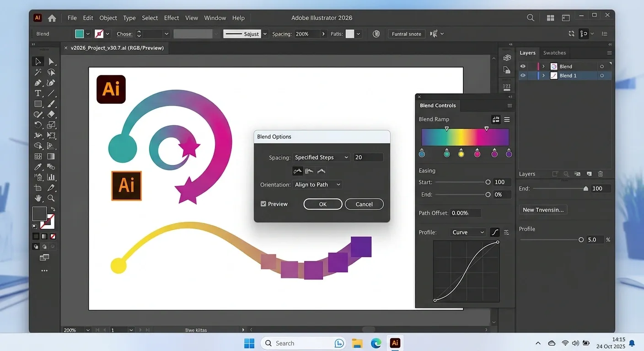
Task: Open the Blend Controls panel menu
Action: pos(510,106)
